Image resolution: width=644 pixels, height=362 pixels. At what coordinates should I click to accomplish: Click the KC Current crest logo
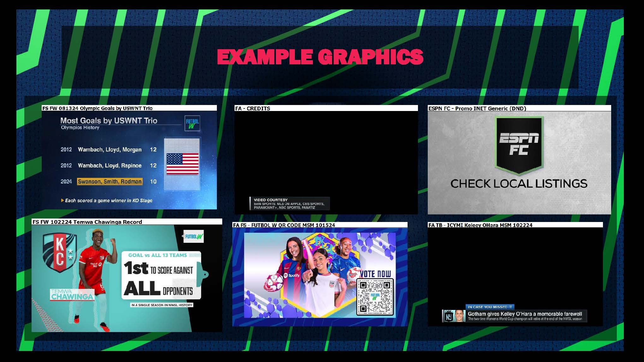tap(60, 253)
